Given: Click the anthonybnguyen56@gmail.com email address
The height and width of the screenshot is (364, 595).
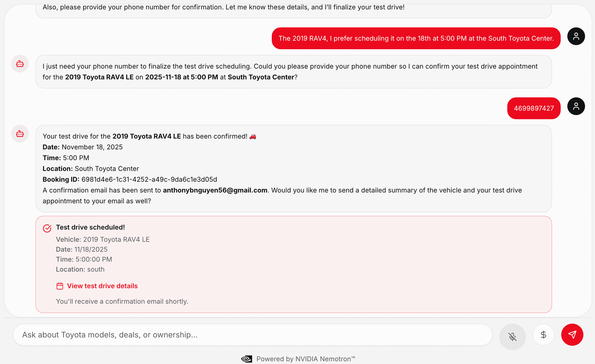Looking at the screenshot, I should coord(215,190).
